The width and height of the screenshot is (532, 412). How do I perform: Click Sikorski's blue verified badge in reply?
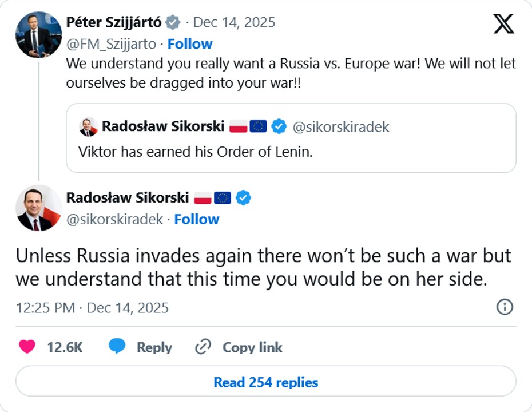244,198
